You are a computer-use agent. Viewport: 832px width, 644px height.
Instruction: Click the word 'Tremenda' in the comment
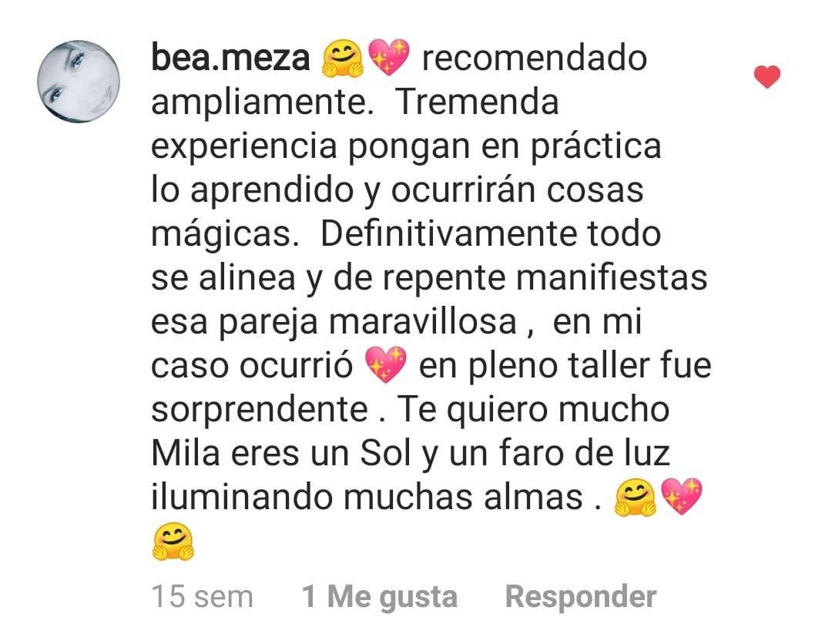click(x=477, y=102)
